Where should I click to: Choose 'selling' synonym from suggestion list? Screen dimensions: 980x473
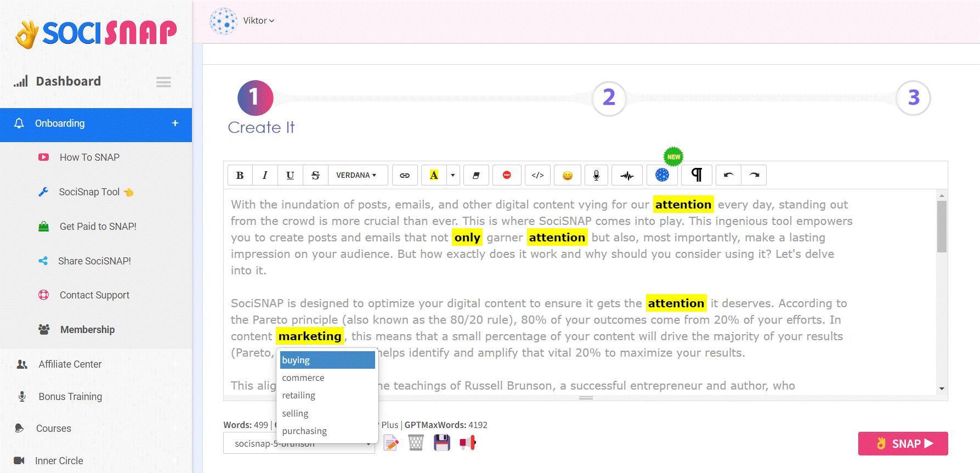pos(327,413)
